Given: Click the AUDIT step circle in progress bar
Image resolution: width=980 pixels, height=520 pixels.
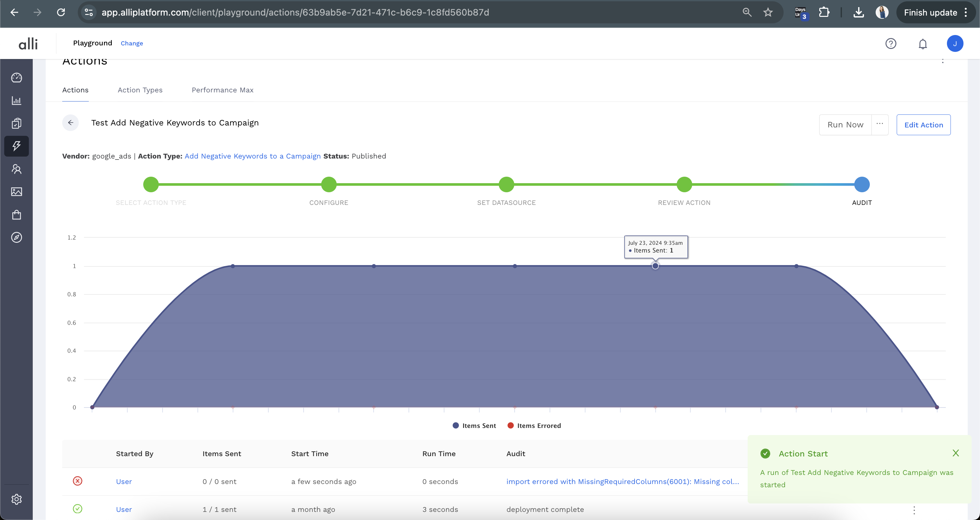Looking at the screenshot, I should click(862, 185).
